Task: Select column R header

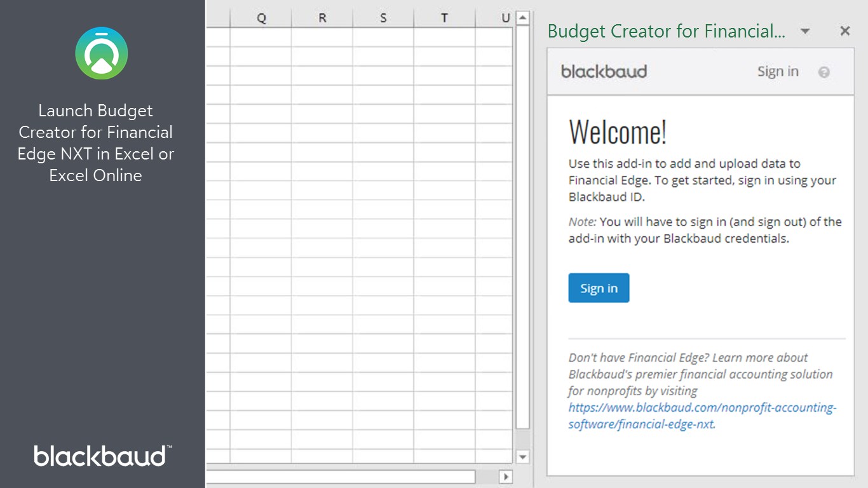Action: [x=322, y=18]
